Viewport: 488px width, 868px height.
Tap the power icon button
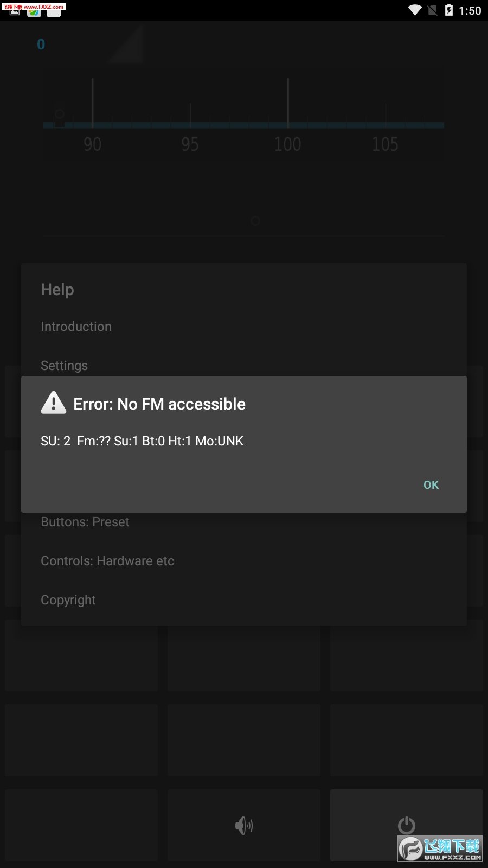coord(407,825)
